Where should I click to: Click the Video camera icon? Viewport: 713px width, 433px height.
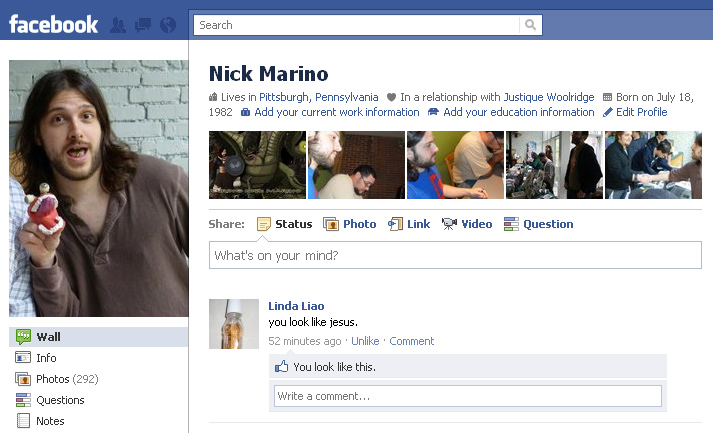[449, 224]
